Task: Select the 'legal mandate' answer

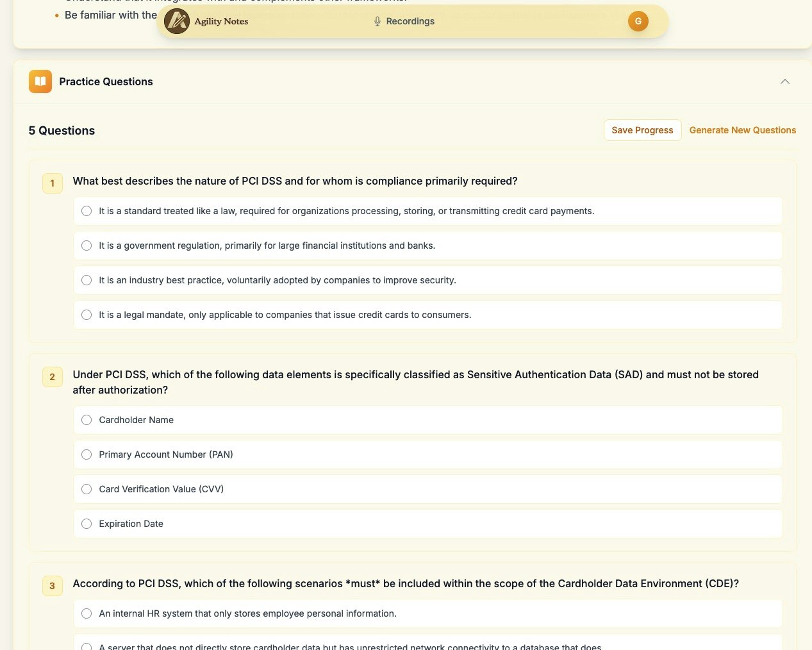Action: 427,315
